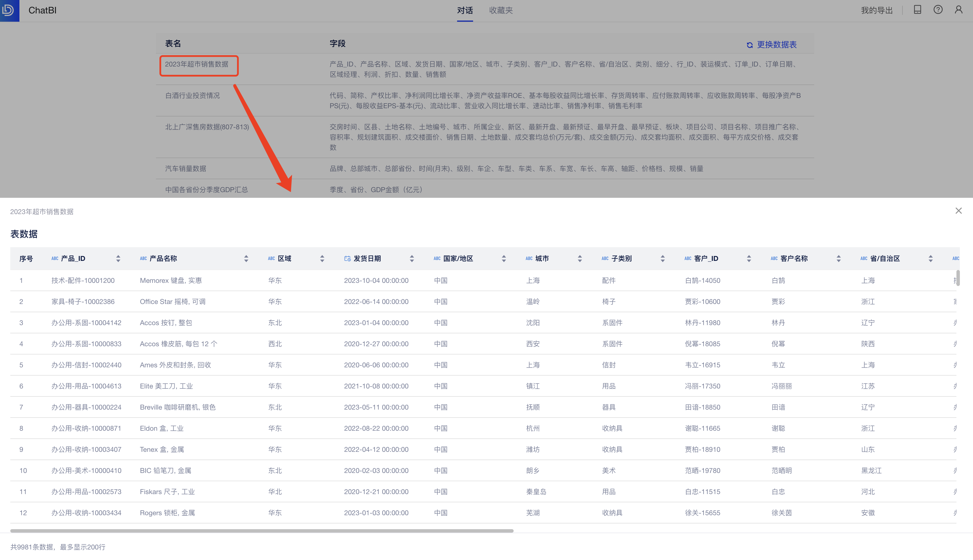
Task: Click the ChatBI logo icon
Action: pos(9,10)
